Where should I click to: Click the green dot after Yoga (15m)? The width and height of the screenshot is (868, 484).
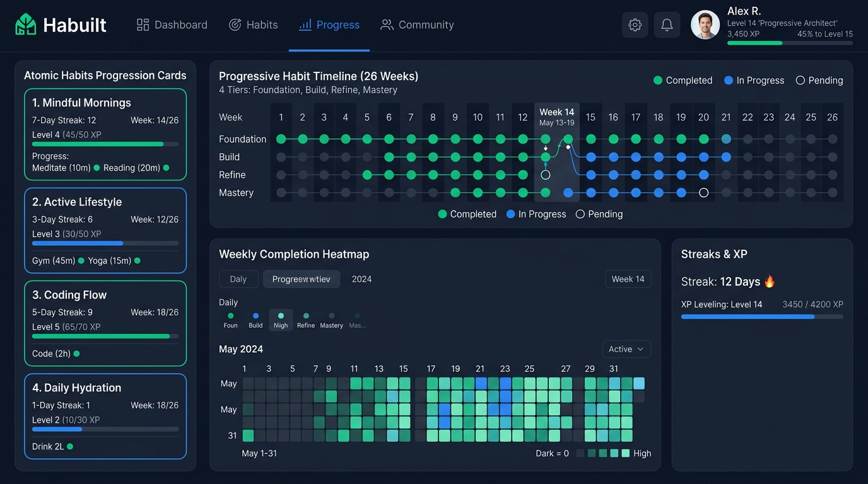point(137,260)
